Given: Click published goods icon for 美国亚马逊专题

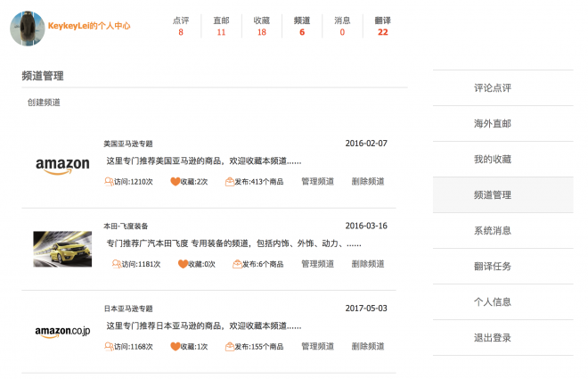Looking at the screenshot, I should coord(231,182).
